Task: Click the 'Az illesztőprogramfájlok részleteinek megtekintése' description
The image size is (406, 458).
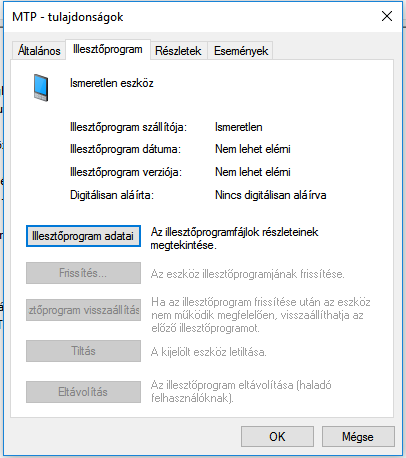Action: pyautogui.click(x=234, y=239)
